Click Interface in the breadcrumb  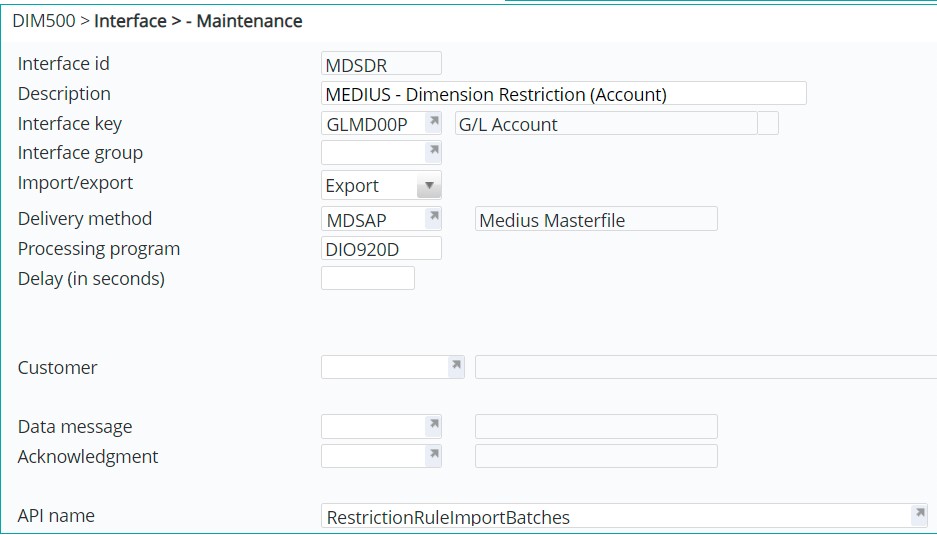[x=130, y=21]
